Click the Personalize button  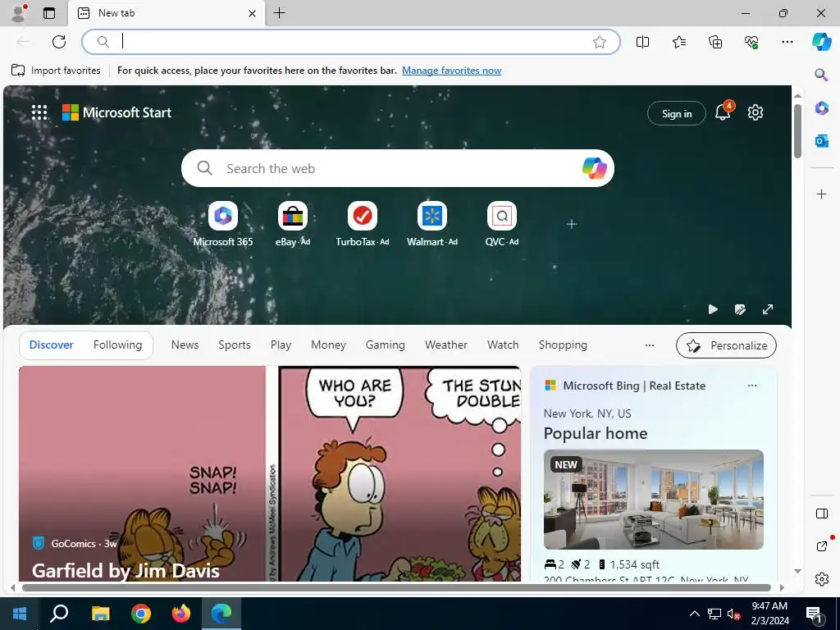pyautogui.click(x=726, y=345)
